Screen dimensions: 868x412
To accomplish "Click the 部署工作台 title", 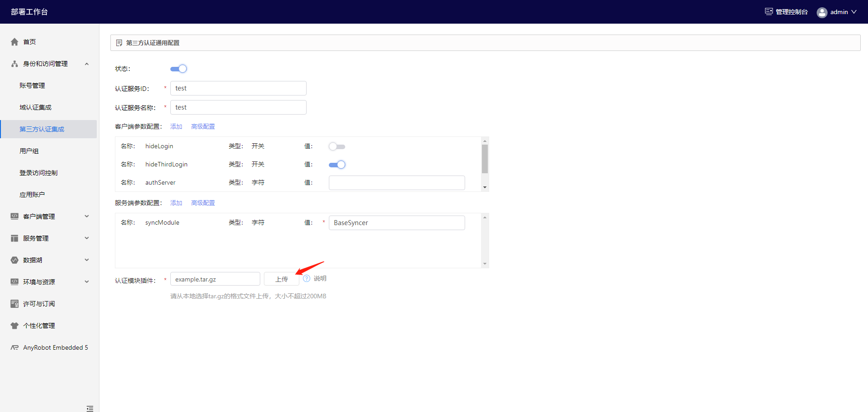I will coord(30,12).
